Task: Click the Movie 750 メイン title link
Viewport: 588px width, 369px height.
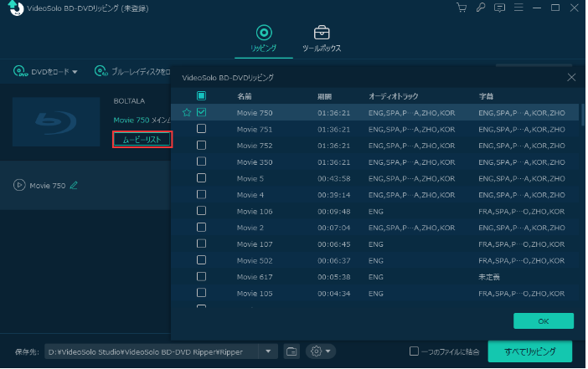Action: 142,120
